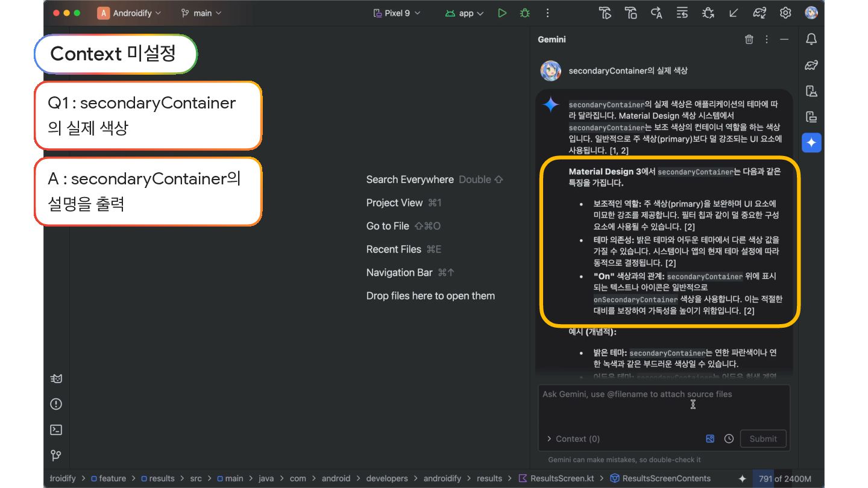The image size is (868, 488).
Task: Click the hammer-with-square build icon in toolbar
Action: [x=631, y=13]
